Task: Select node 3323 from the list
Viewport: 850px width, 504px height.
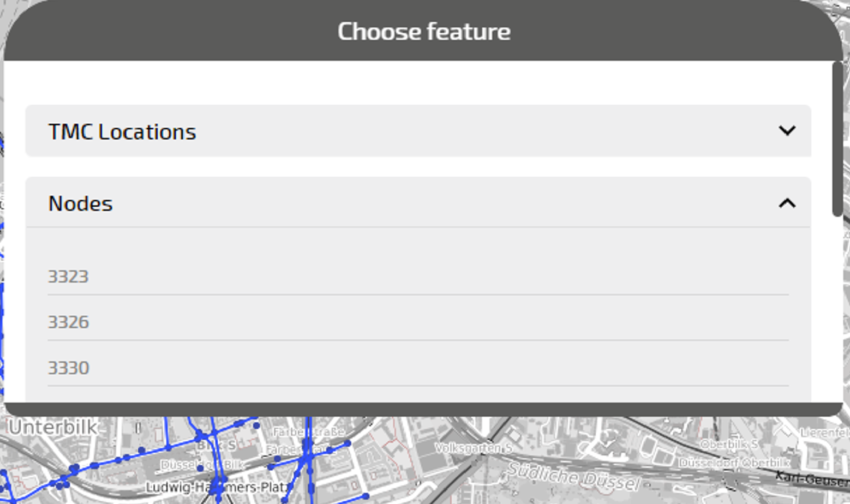Action: 68,277
